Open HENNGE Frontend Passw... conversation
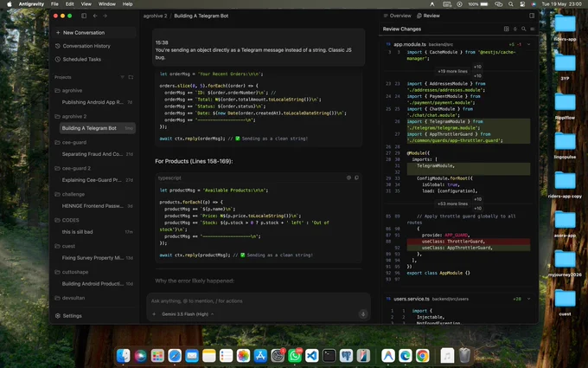 click(97, 206)
